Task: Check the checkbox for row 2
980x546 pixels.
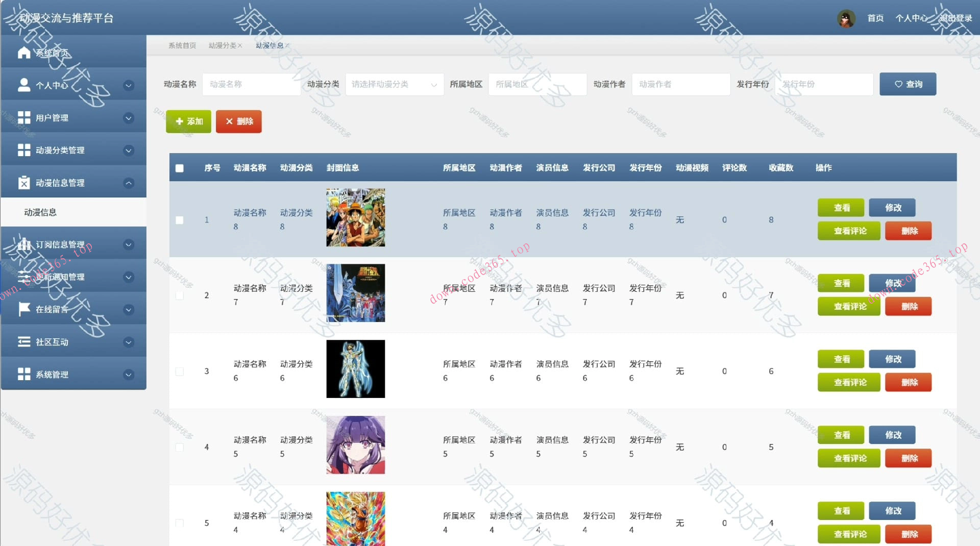Action: [x=179, y=295]
